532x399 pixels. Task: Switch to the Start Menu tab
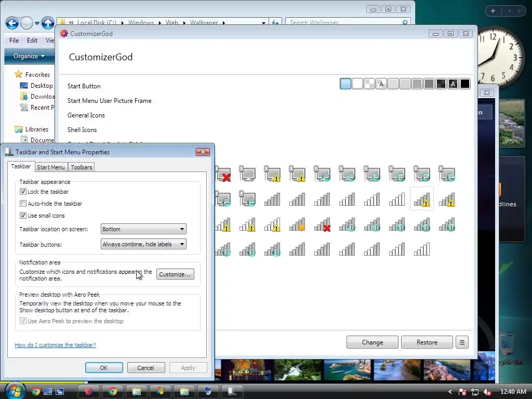[x=50, y=167]
